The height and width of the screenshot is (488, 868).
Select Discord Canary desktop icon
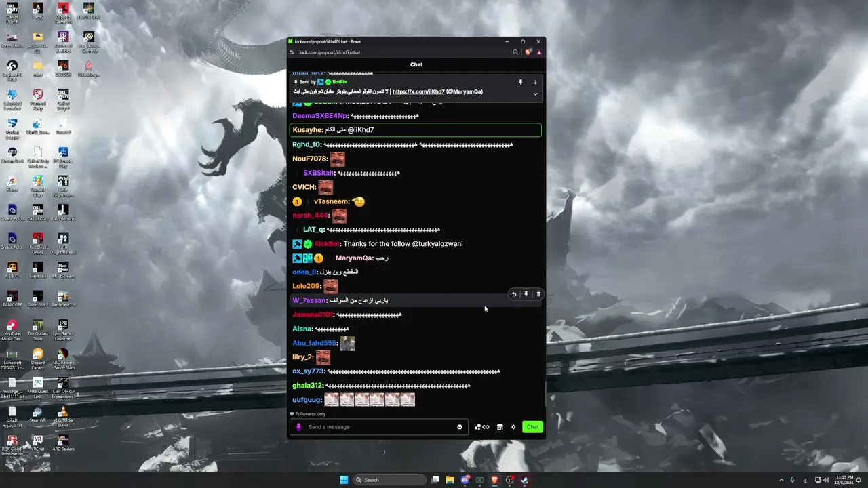[x=37, y=357]
